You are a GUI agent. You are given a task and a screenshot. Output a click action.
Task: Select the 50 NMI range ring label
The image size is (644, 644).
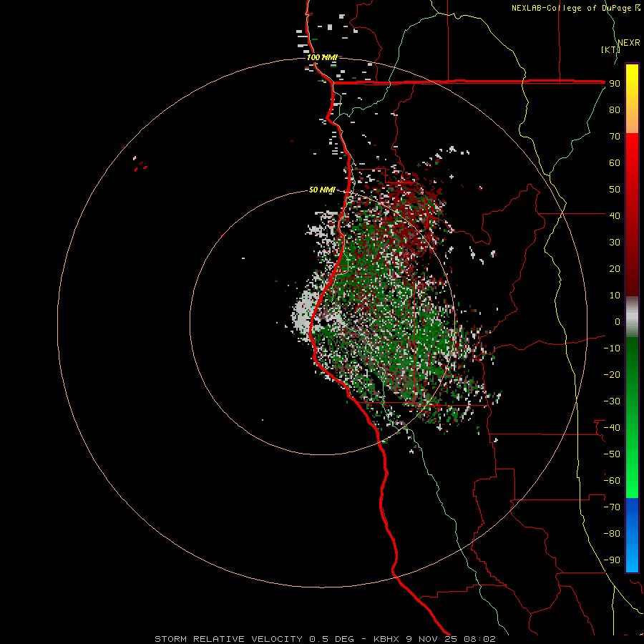322,190
